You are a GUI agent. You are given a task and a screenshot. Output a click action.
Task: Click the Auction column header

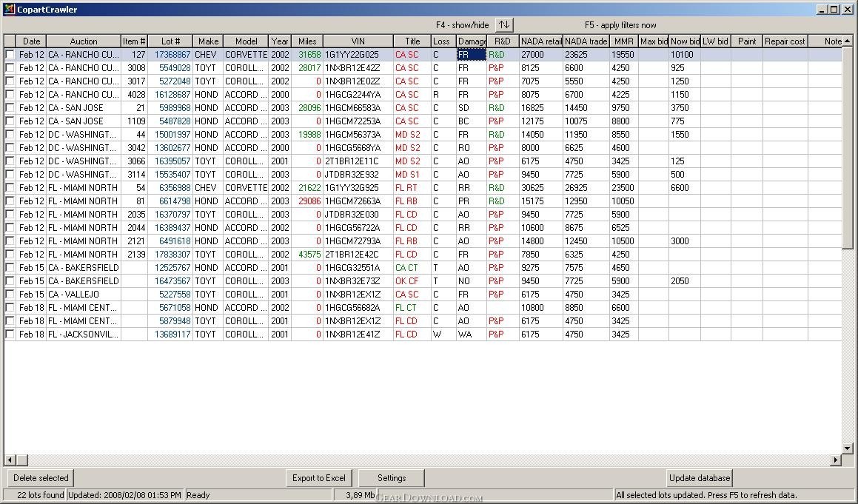pos(84,41)
